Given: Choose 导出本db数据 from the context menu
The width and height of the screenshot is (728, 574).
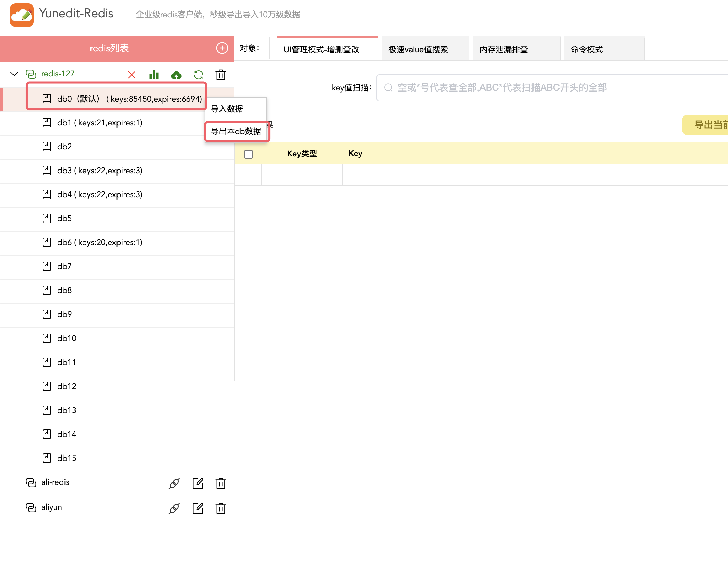Looking at the screenshot, I should [x=236, y=131].
